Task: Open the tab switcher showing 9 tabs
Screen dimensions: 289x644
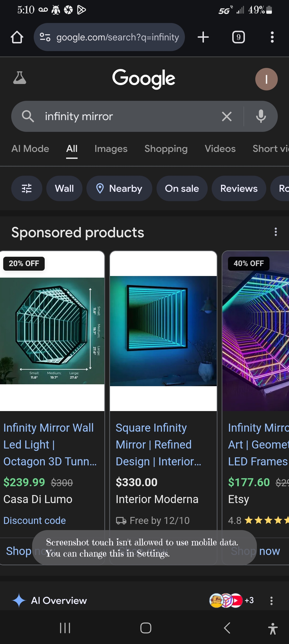Action: pyautogui.click(x=238, y=37)
